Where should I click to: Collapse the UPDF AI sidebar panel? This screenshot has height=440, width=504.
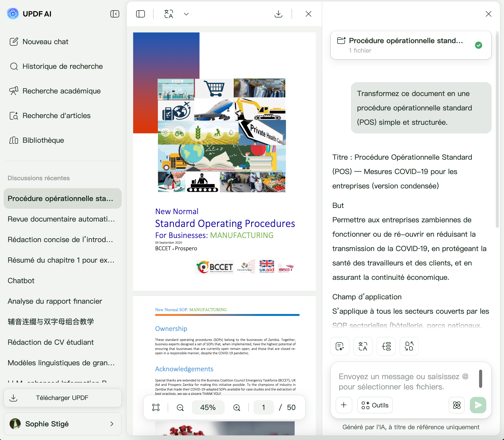pos(115,14)
